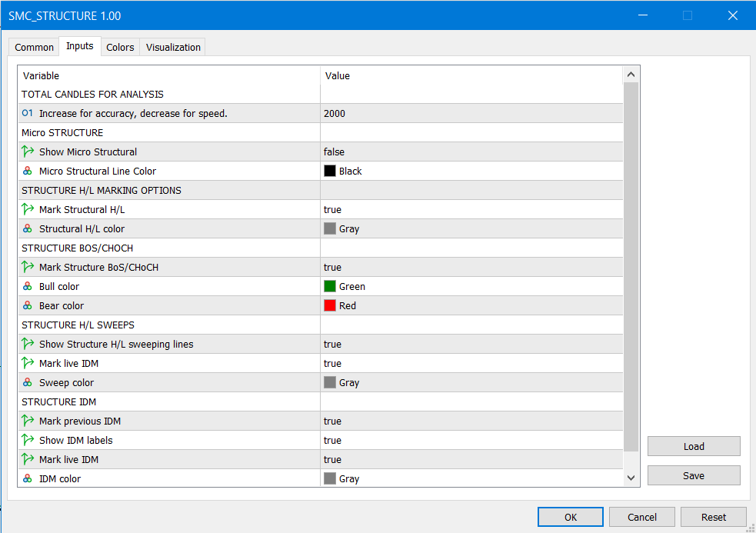This screenshot has width=756, height=533.
Task: Click the color wheel icon beside Bull color
Action: coord(28,286)
